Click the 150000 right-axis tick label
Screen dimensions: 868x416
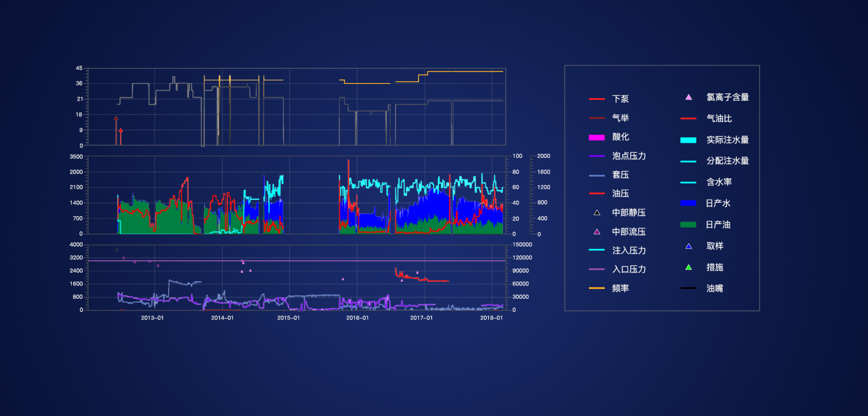pos(522,245)
